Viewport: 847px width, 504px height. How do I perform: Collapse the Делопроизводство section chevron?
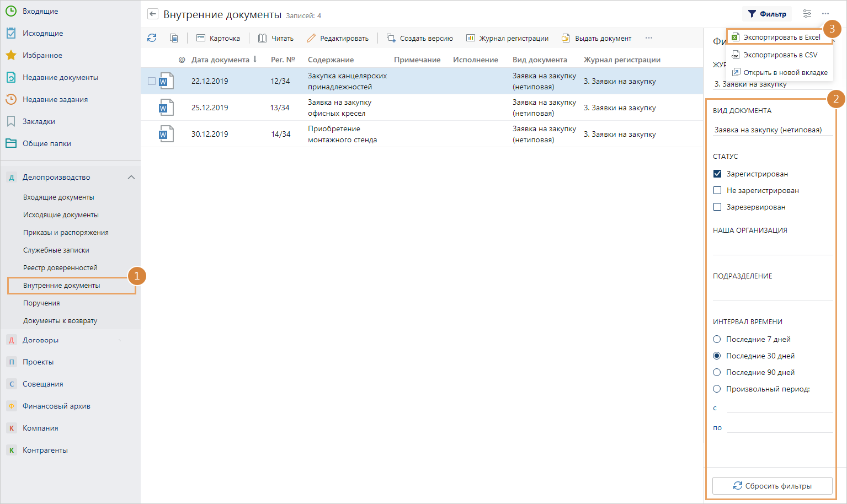coord(131,177)
